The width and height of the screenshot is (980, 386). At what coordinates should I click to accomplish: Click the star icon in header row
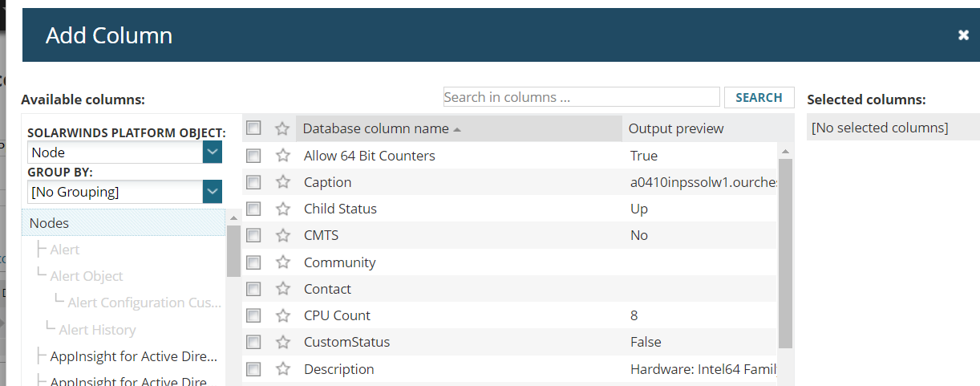282,128
